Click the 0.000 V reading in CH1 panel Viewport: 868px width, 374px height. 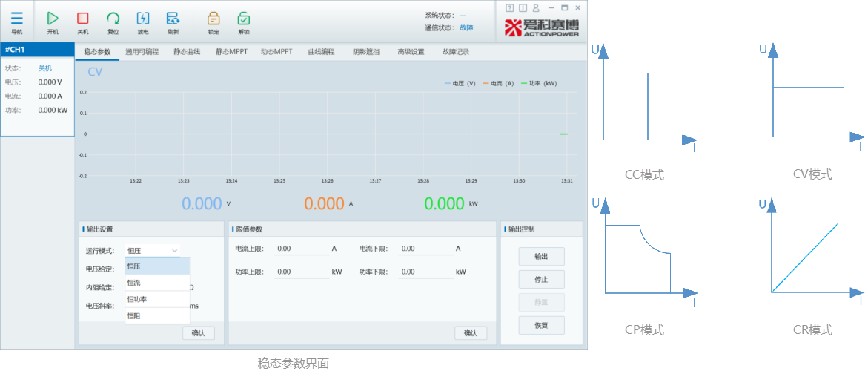pyautogui.click(x=50, y=82)
